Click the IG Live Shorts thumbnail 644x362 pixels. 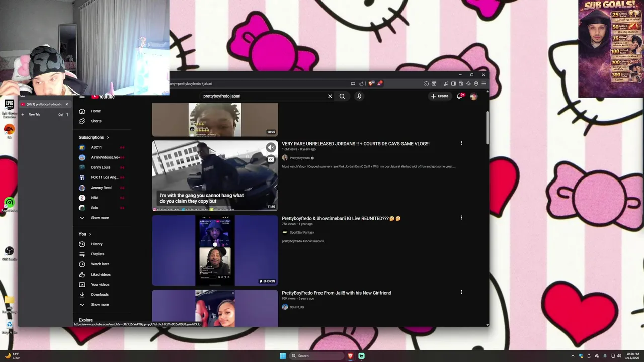click(x=215, y=250)
